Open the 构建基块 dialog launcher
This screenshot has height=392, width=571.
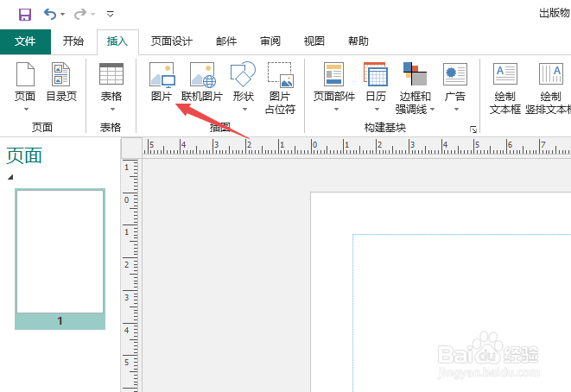tap(473, 130)
